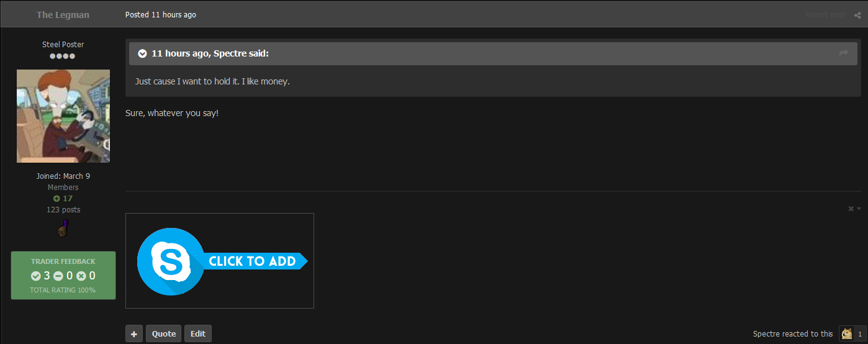Click the 'Steel Poster' rank text

coord(63,45)
